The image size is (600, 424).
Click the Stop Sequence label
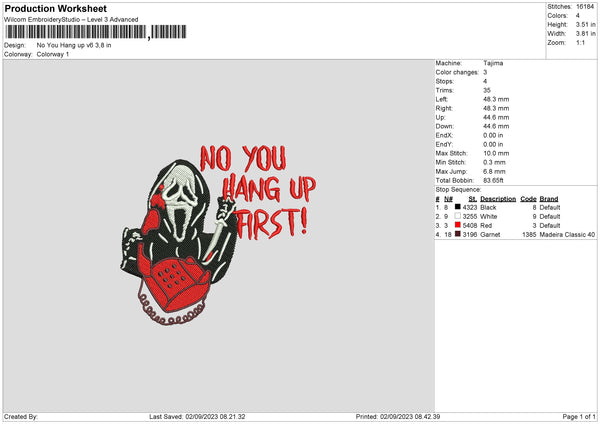pos(458,189)
